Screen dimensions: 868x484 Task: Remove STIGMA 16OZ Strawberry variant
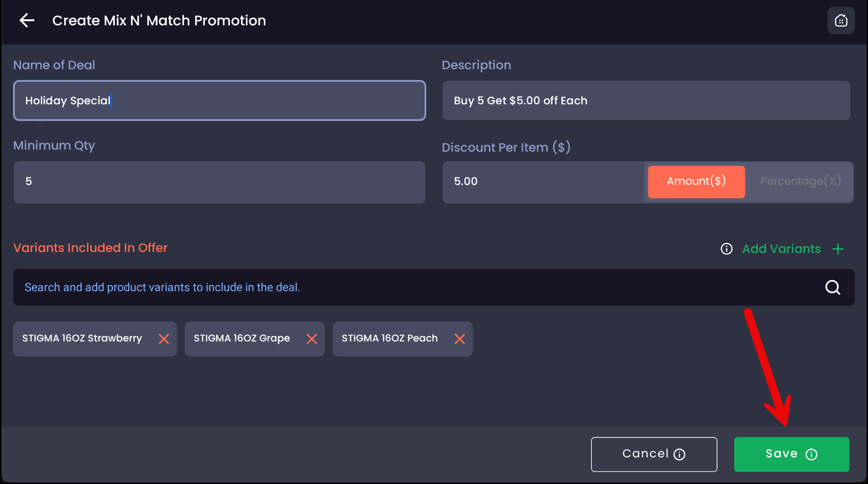click(164, 339)
